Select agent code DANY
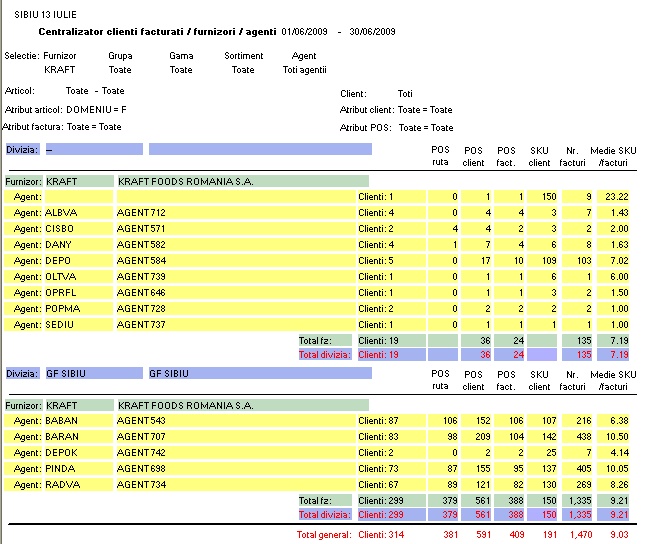646x544 pixels. coord(78,245)
